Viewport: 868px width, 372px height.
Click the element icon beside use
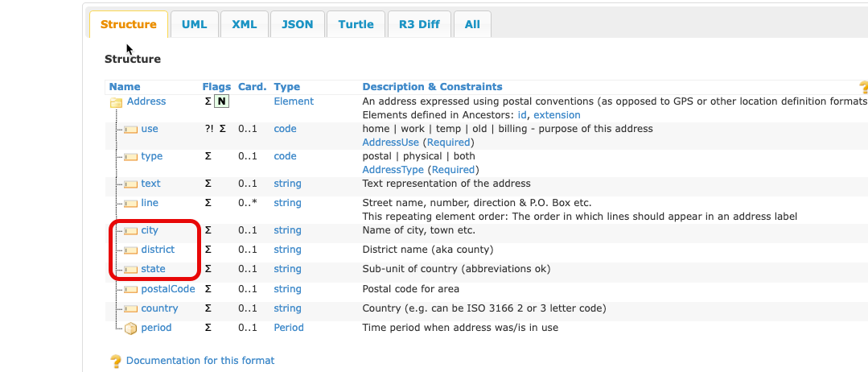(130, 130)
